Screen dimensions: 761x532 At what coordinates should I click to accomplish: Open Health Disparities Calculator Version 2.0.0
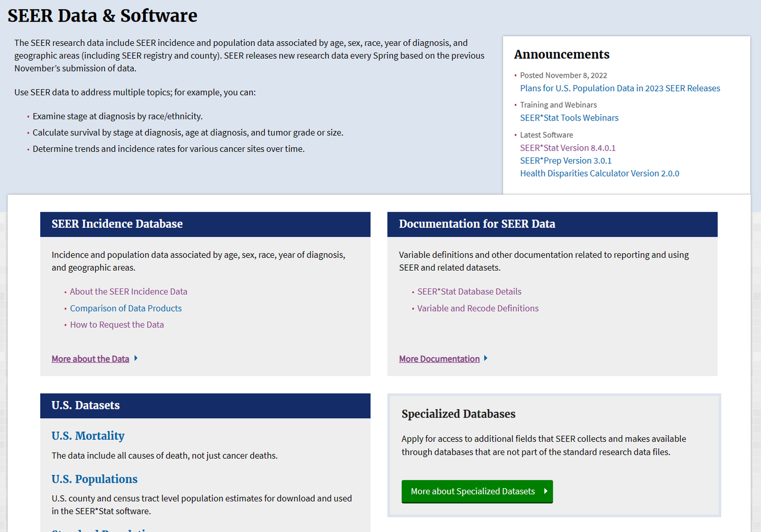599,173
